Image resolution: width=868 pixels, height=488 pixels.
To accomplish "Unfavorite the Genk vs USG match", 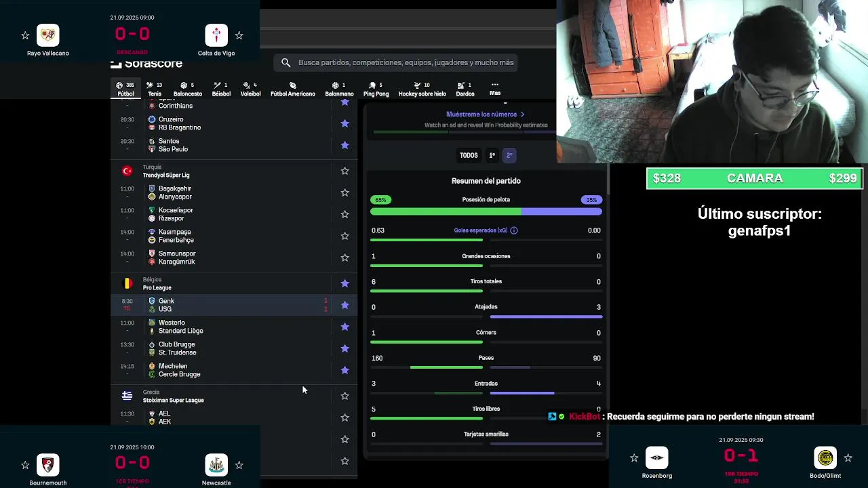I will coord(344,305).
